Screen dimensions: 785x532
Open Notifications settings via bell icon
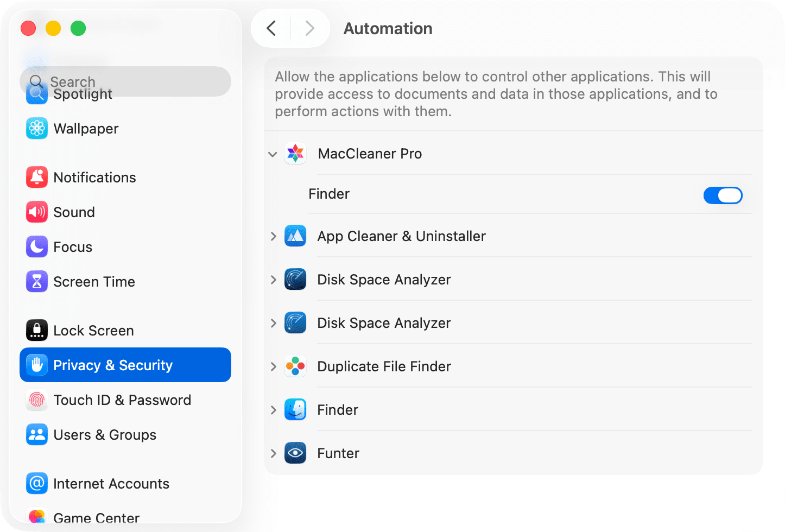[36, 178]
